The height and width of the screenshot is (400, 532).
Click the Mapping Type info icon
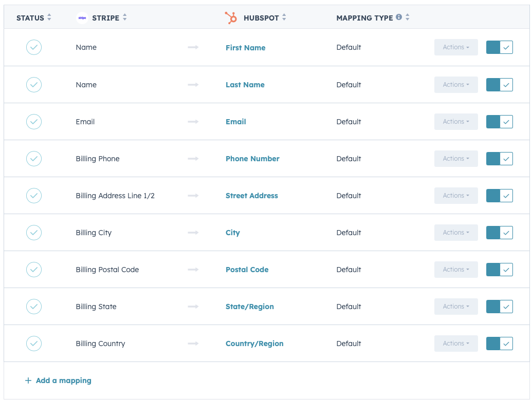pyautogui.click(x=398, y=17)
